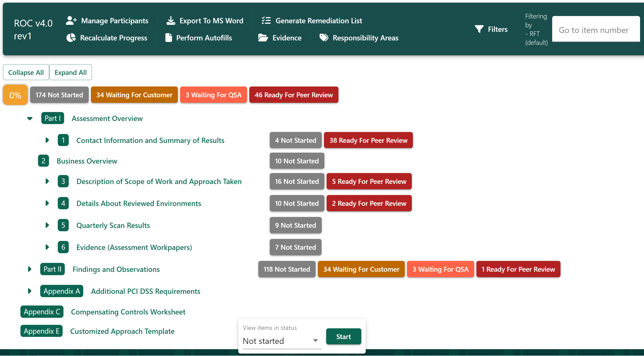Open the View items in status dropdown
This screenshot has width=644, height=356.
pos(282,341)
